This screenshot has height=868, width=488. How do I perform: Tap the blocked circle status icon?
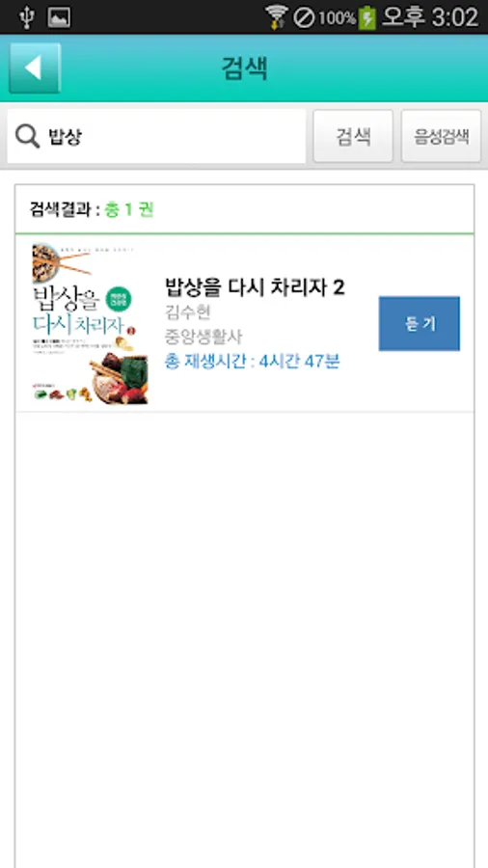click(304, 18)
